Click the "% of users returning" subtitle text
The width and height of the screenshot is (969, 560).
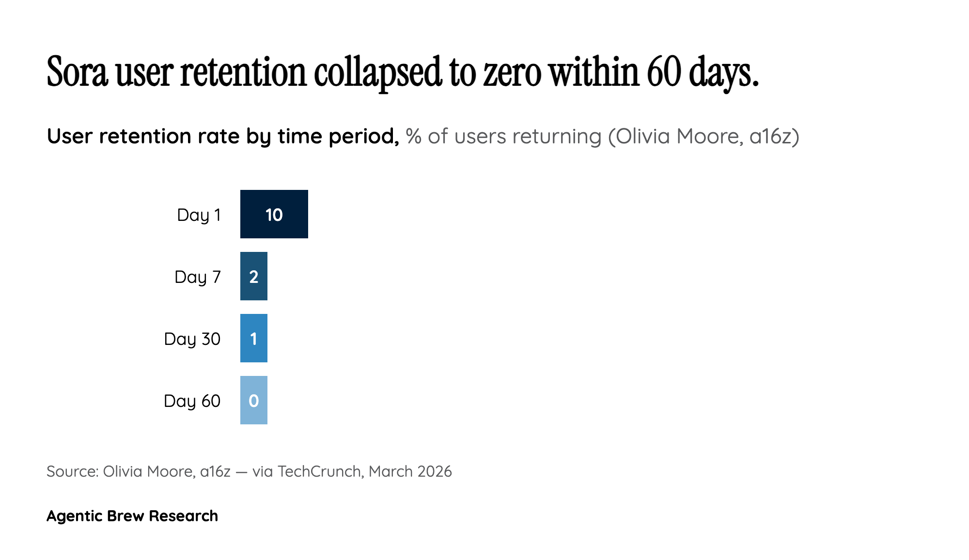[503, 137]
